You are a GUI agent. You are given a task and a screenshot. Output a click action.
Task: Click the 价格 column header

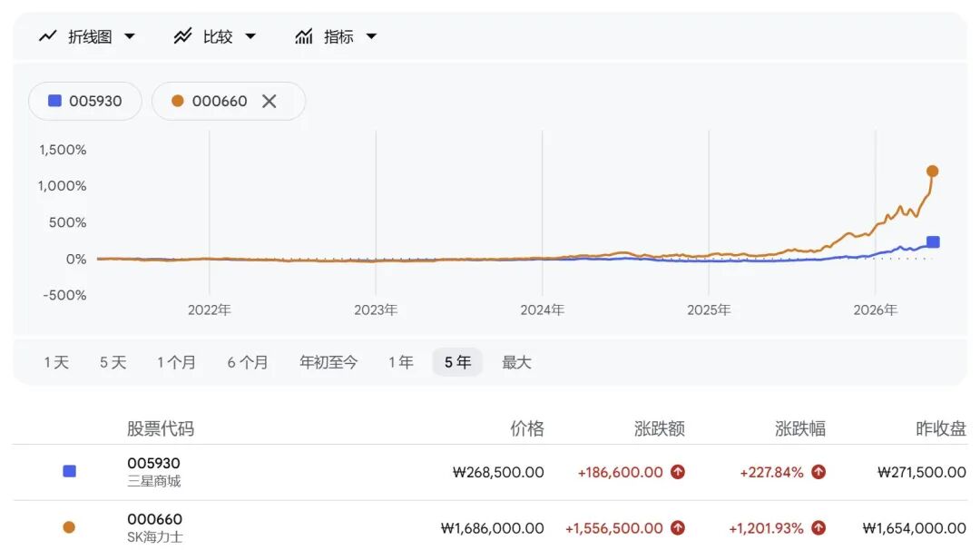point(527,428)
